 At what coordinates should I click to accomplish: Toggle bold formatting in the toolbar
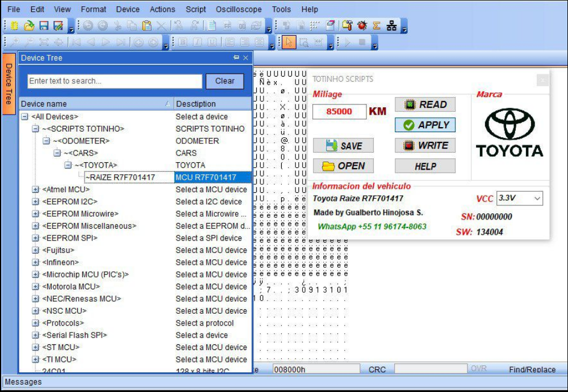coord(183,42)
